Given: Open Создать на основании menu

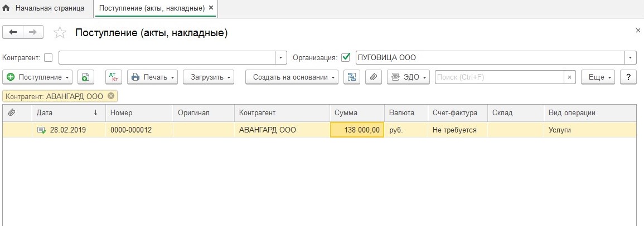Looking at the screenshot, I should click(x=292, y=77).
